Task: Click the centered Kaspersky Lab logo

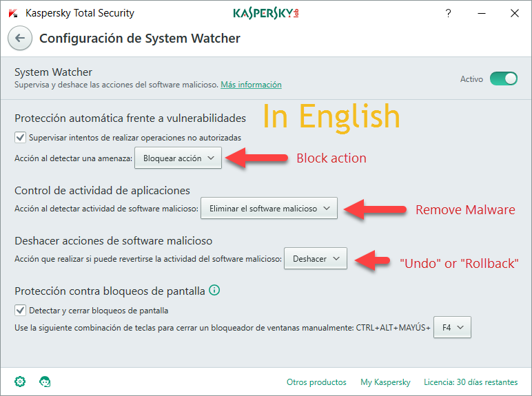Action: tap(266, 13)
